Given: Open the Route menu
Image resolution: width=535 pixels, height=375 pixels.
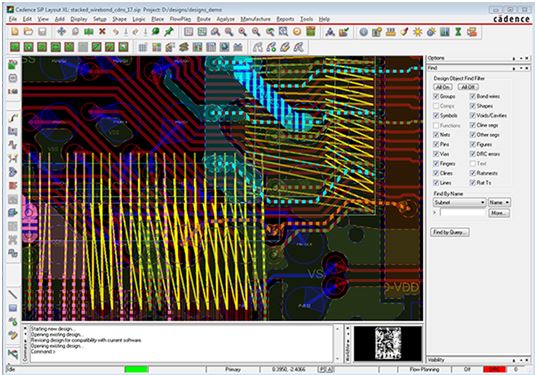Looking at the screenshot, I should 204,19.
